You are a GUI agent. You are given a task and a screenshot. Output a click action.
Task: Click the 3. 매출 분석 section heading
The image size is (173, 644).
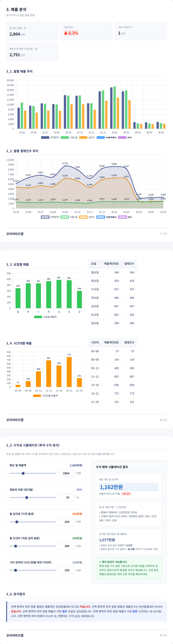[x=16, y=9]
